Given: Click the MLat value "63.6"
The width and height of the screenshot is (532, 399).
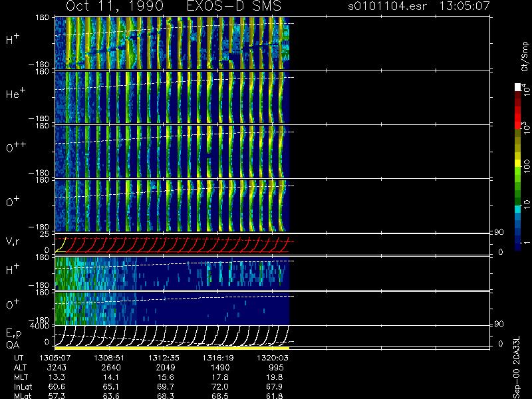Looking at the screenshot, I should pos(111,396).
